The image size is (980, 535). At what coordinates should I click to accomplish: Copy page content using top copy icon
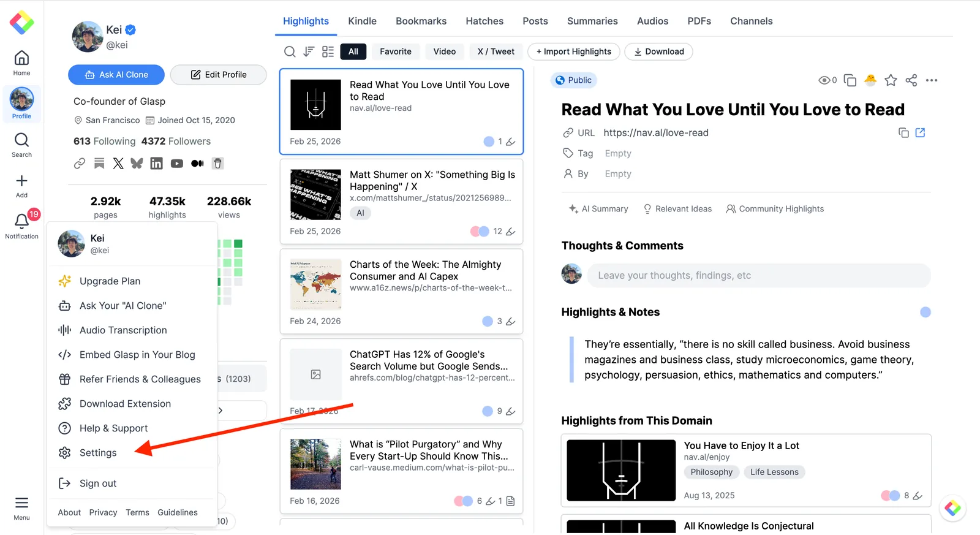tap(850, 80)
